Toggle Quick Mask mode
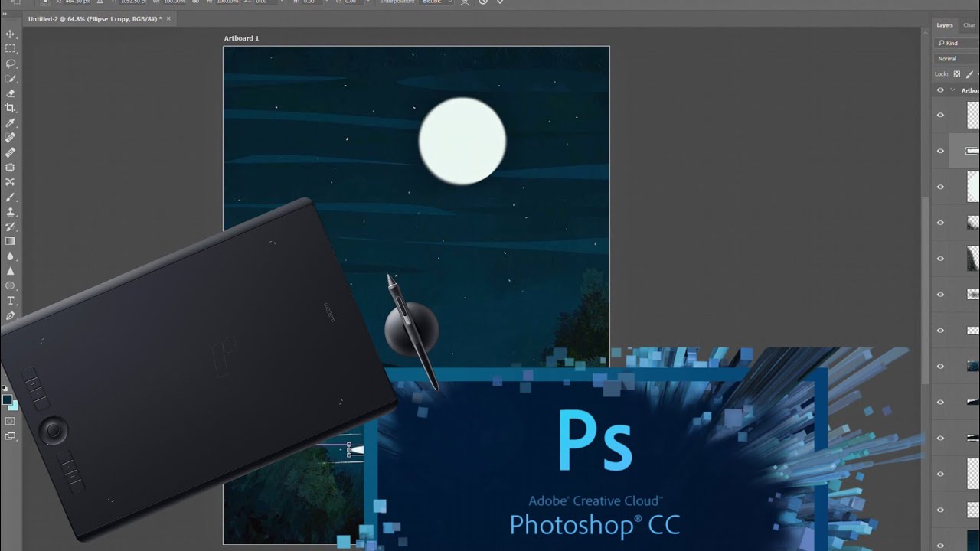This screenshot has width=980, height=551. pyautogui.click(x=10, y=421)
